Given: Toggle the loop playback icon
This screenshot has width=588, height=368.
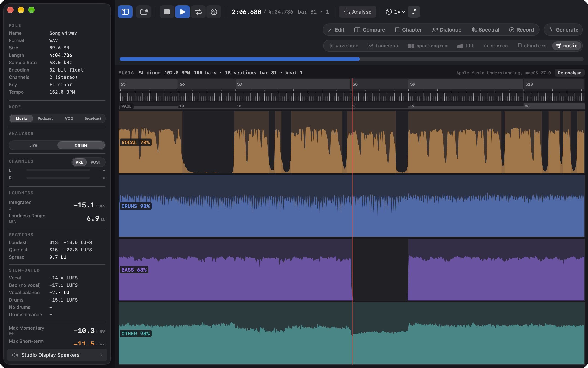Looking at the screenshot, I should point(198,12).
